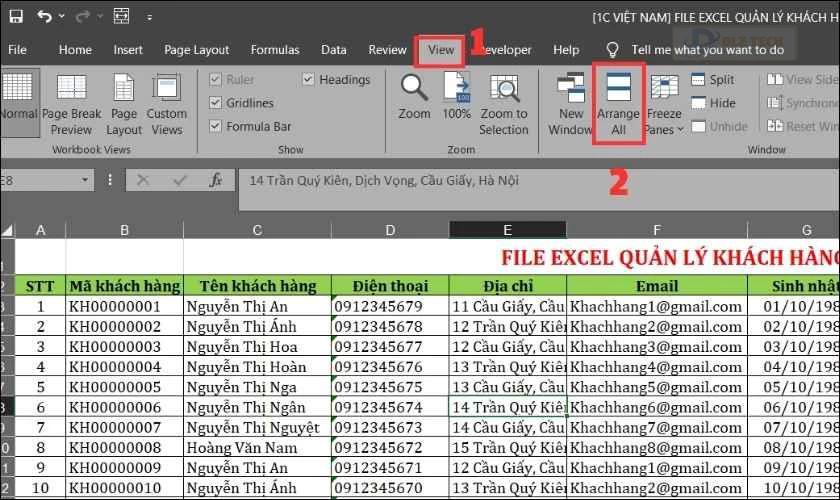Image resolution: width=840 pixels, height=500 pixels.
Task: Click the lightbulb Tell me icon
Action: pos(612,50)
